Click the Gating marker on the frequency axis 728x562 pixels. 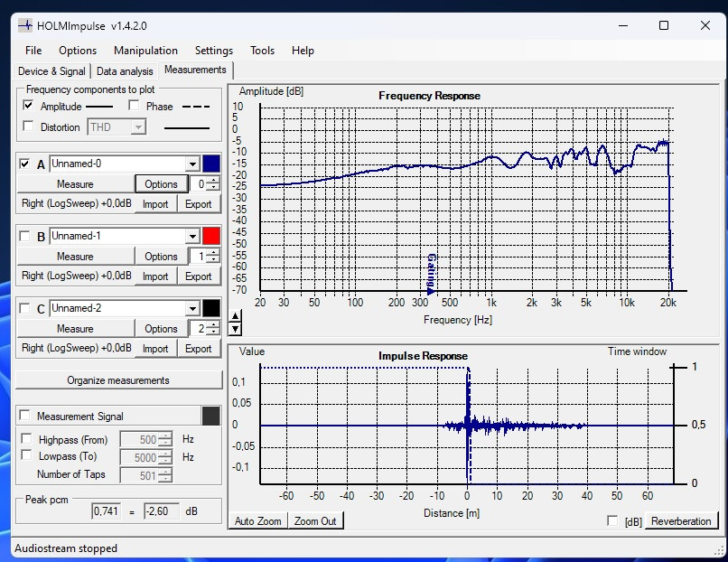pos(431,274)
